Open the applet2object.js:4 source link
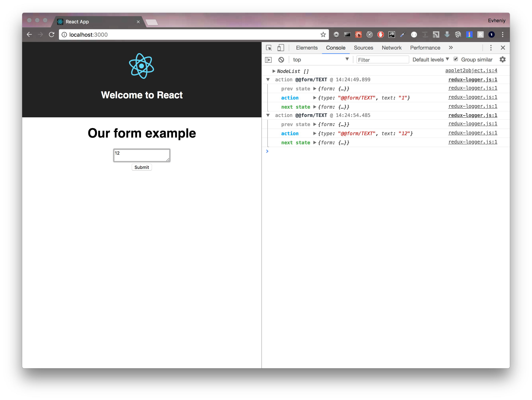 pos(471,71)
